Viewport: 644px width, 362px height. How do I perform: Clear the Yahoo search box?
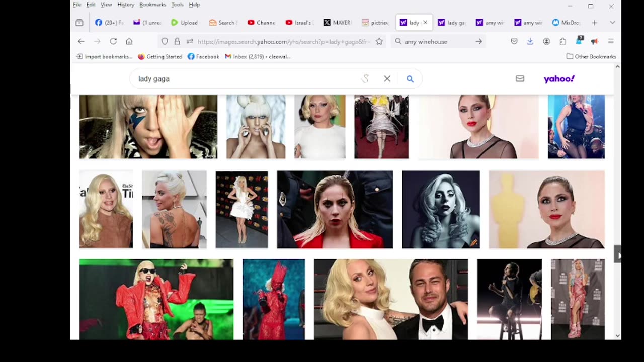pyautogui.click(x=387, y=78)
